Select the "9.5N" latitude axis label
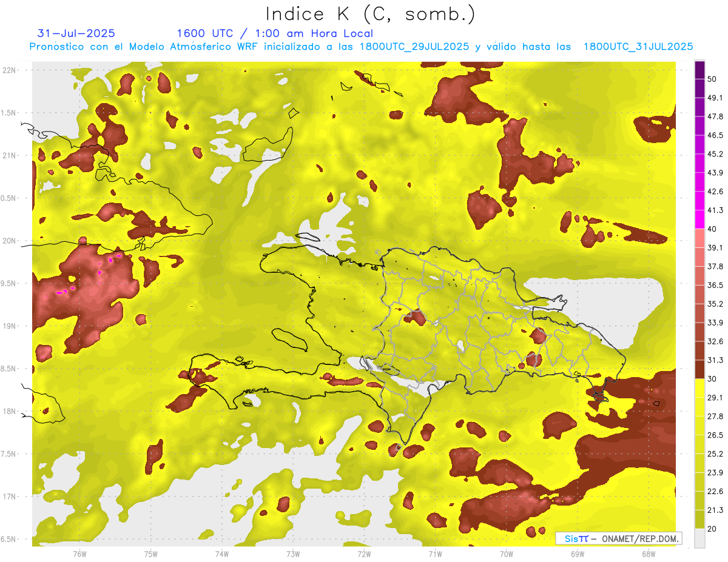This screenshot has height=562, width=728. point(9,284)
